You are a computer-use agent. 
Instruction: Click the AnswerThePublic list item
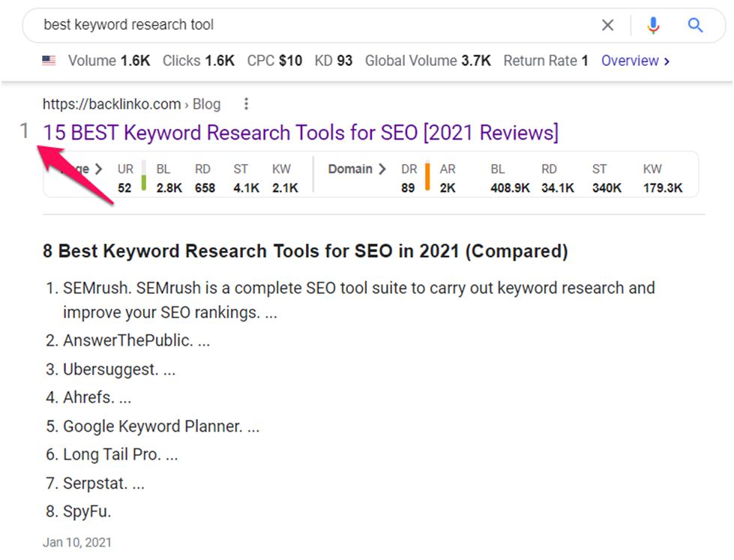pos(127,340)
